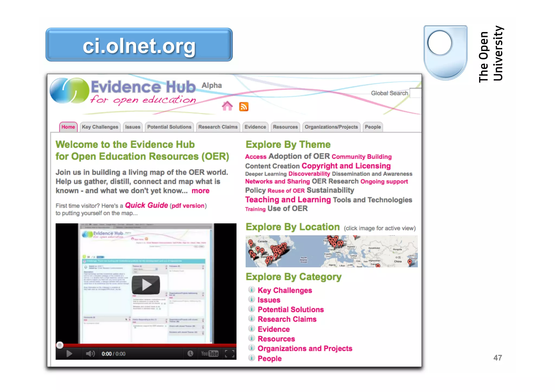This screenshot has width=555, height=392.
Task: Select Policy theme
Action: tap(256, 190)
